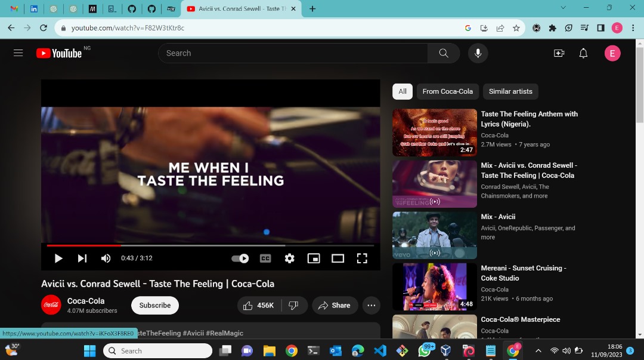Screen dimensions: 644x360
Task: Dislike the video
Action: pyautogui.click(x=293, y=305)
